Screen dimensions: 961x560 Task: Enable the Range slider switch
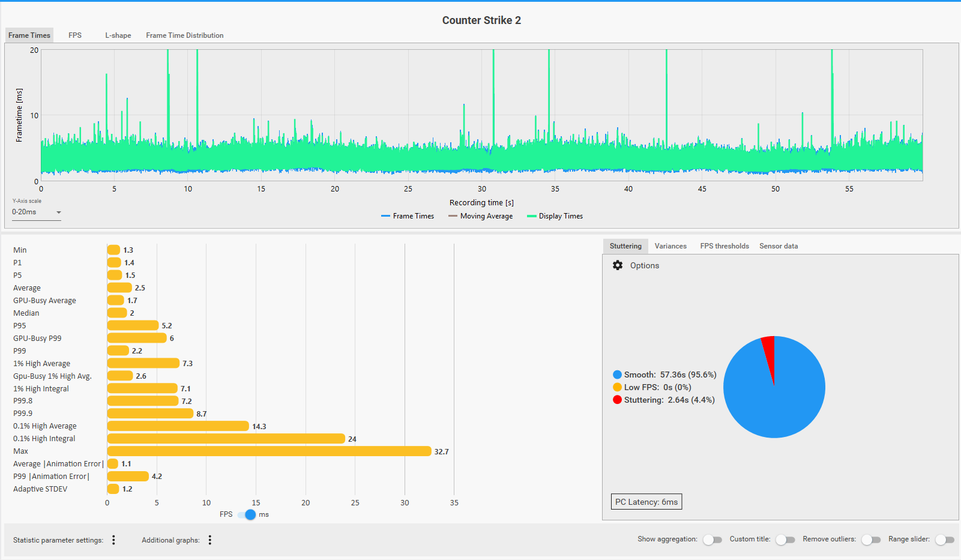[944, 540]
